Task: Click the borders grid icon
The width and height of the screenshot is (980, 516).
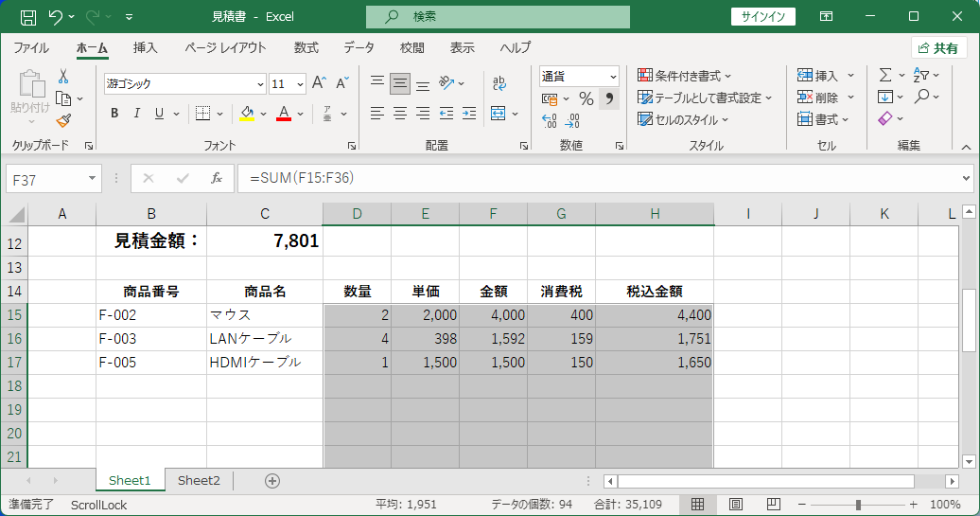Action: pyautogui.click(x=202, y=114)
